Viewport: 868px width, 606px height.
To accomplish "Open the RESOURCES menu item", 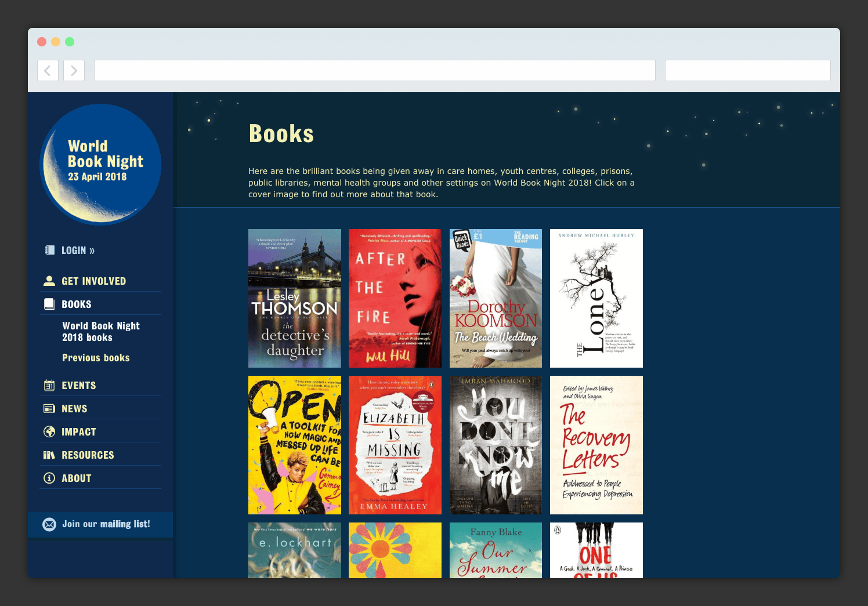I will coord(88,455).
